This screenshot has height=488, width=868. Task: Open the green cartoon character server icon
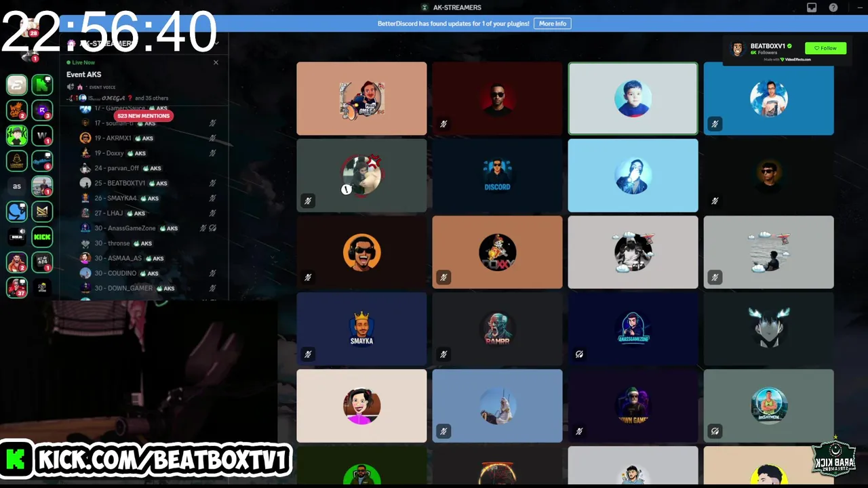pyautogui.click(x=17, y=135)
